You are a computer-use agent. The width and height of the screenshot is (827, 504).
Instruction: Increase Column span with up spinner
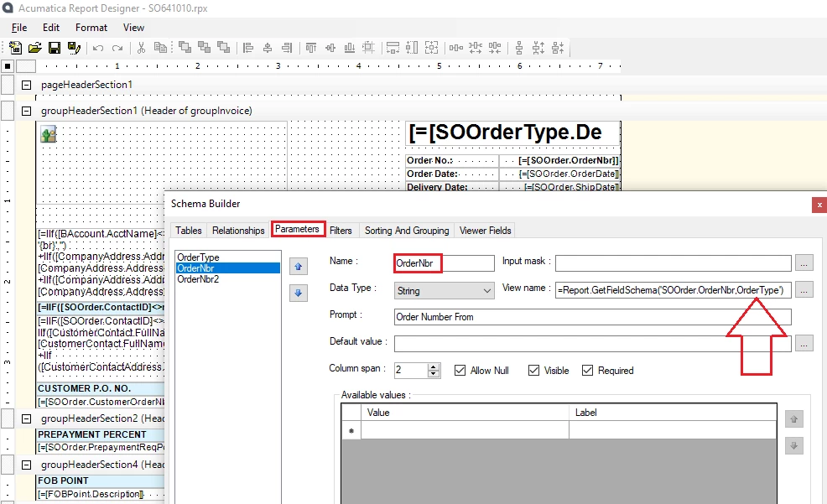(x=434, y=366)
